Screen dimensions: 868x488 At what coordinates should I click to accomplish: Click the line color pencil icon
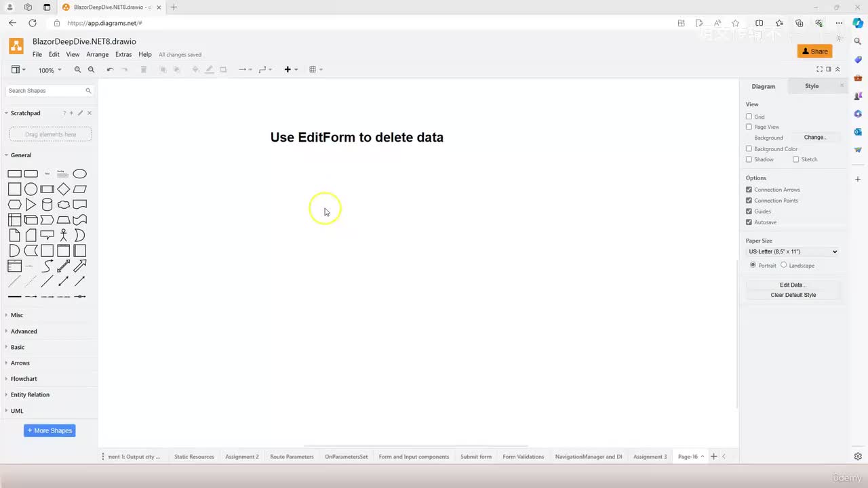coord(210,70)
